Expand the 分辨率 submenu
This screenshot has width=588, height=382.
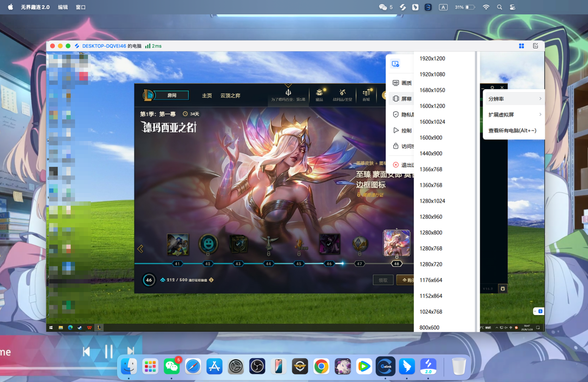(514, 99)
